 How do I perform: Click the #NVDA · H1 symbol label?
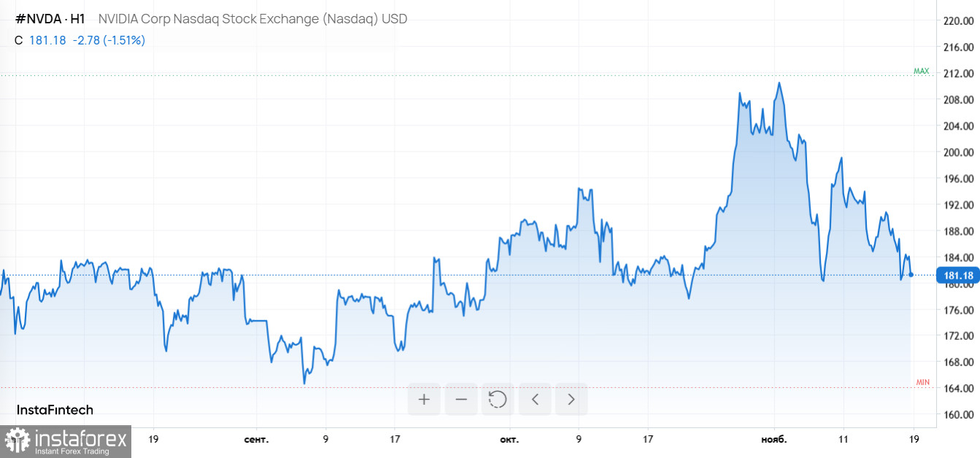49,18
